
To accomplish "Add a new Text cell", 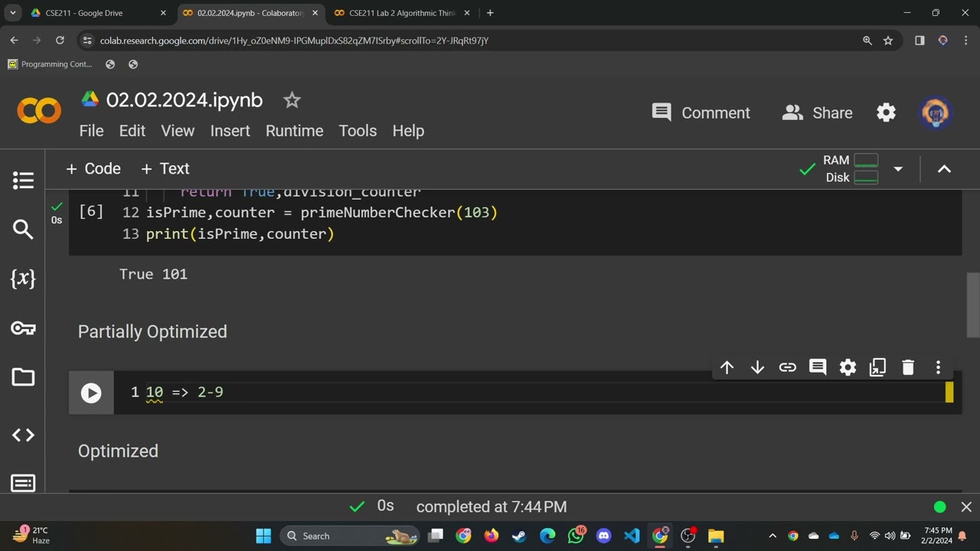I will 165,168.
